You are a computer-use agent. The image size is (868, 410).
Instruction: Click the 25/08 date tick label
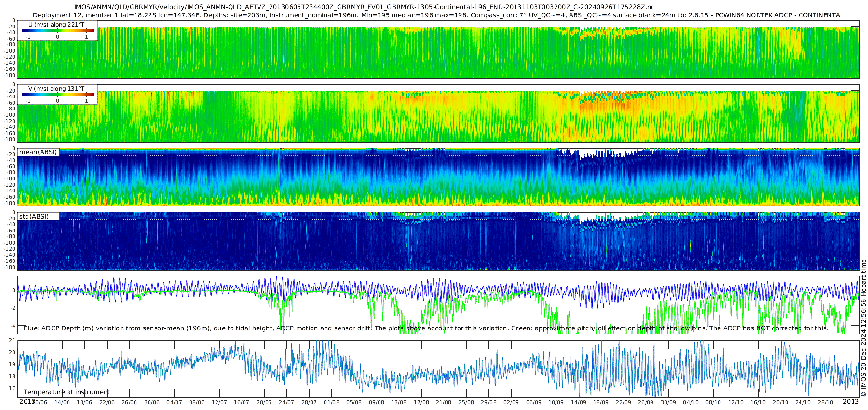pyautogui.click(x=466, y=402)
